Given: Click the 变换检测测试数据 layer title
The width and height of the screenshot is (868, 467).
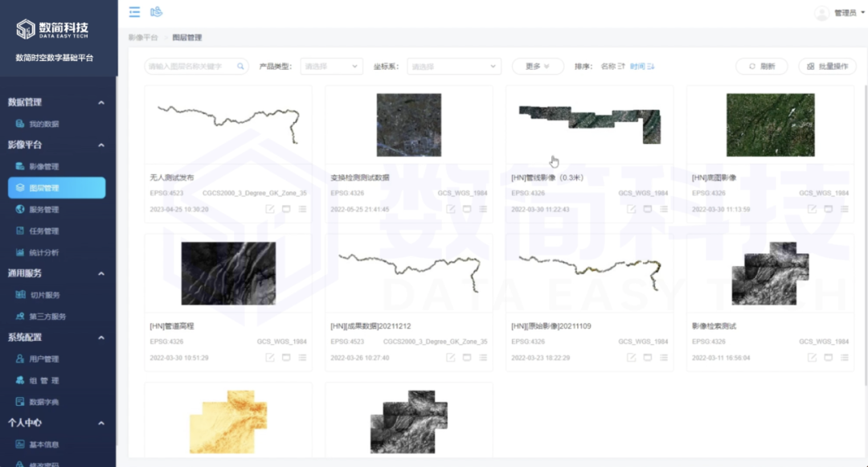Looking at the screenshot, I should pyautogui.click(x=360, y=178).
